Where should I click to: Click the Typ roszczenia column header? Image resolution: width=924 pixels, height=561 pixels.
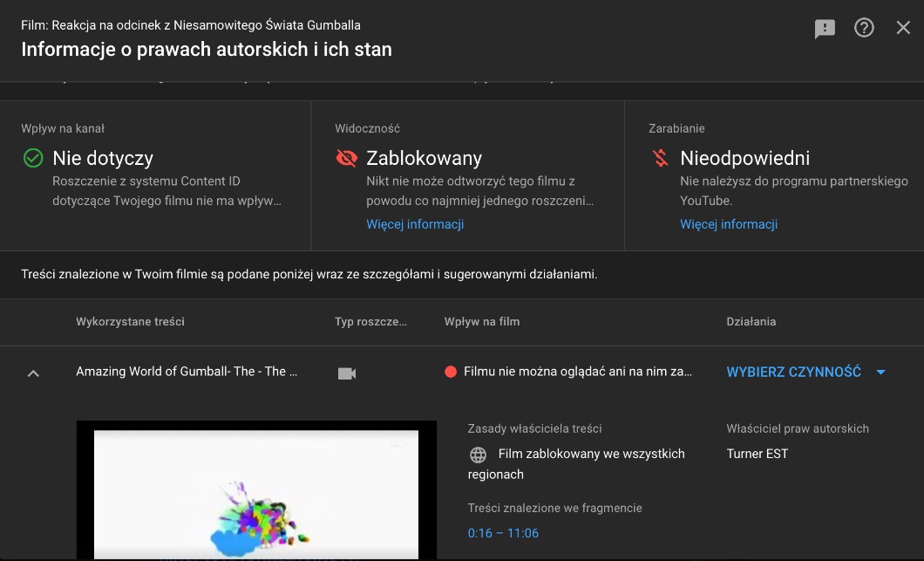370,321
